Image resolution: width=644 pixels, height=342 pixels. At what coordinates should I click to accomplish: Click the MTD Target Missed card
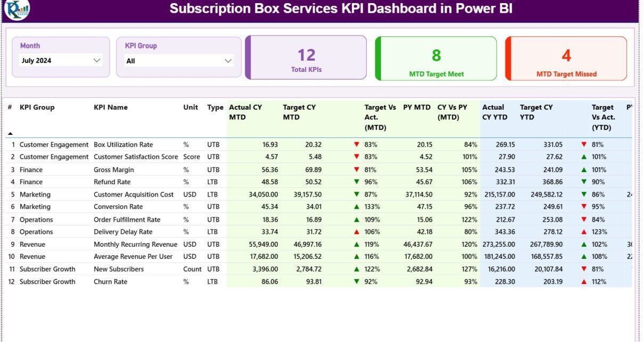point(566,59)
